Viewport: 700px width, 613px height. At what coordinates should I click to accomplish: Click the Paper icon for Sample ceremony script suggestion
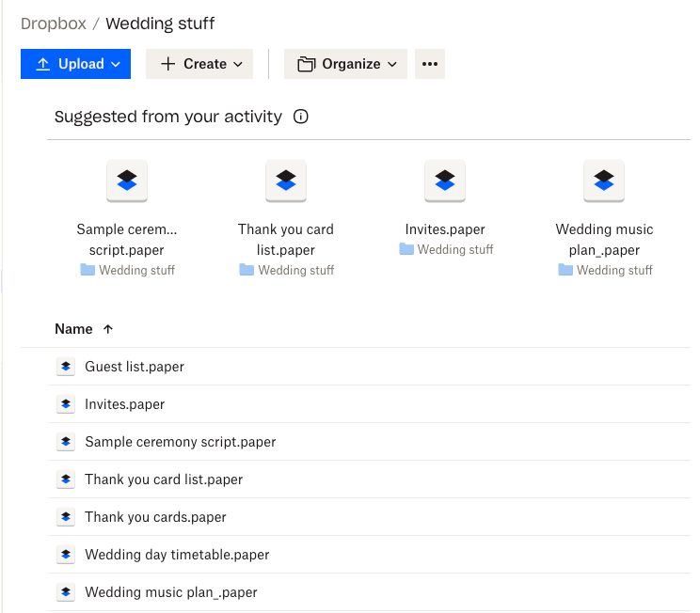pyautogui.click(x=127, y=181)
